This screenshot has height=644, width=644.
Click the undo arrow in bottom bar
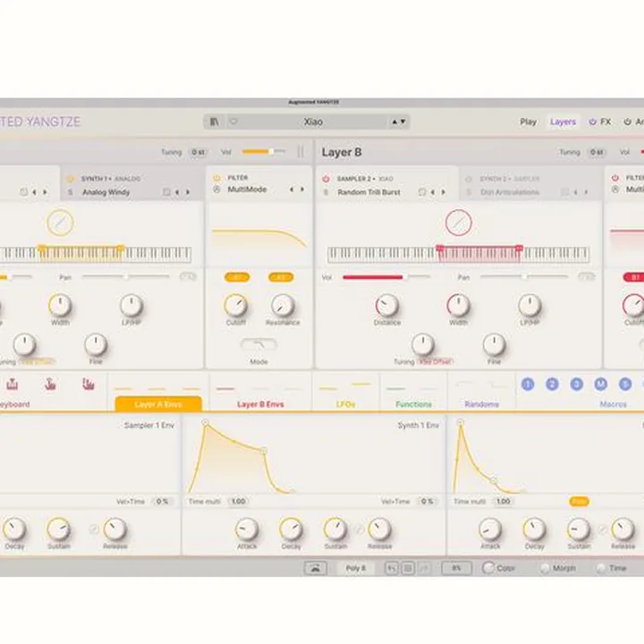[x=392, y=569]
